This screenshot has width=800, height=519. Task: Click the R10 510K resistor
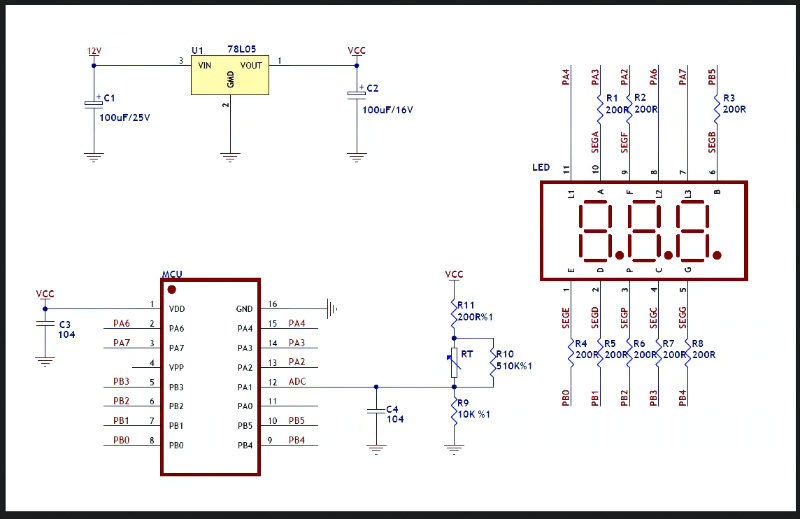[491, 367]
